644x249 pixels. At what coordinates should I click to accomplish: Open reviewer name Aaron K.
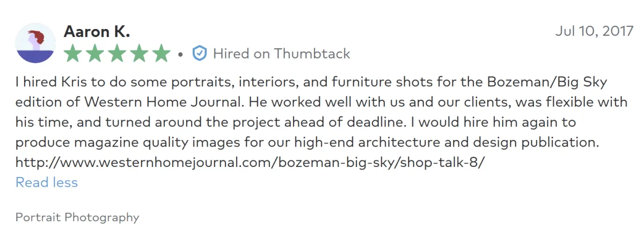click(x=97, y=32)
